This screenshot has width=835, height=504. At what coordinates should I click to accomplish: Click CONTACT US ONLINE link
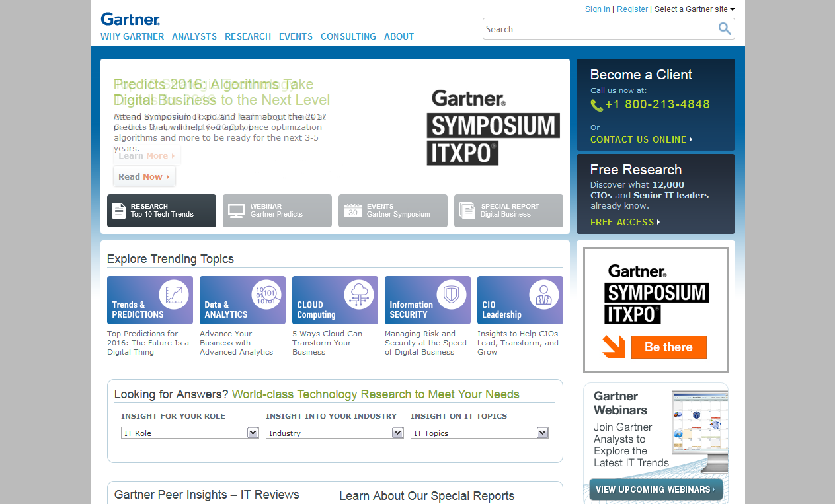pos(641,139)
